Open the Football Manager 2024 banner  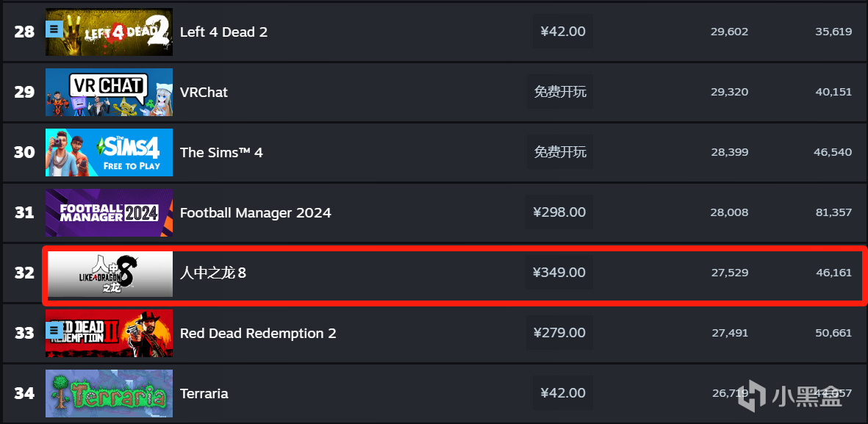(109, 212)
